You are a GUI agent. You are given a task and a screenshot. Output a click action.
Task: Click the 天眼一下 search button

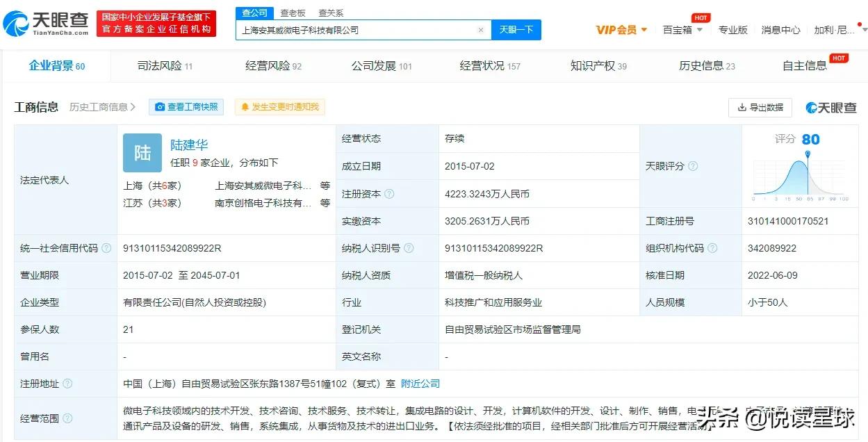coord(516,30)
